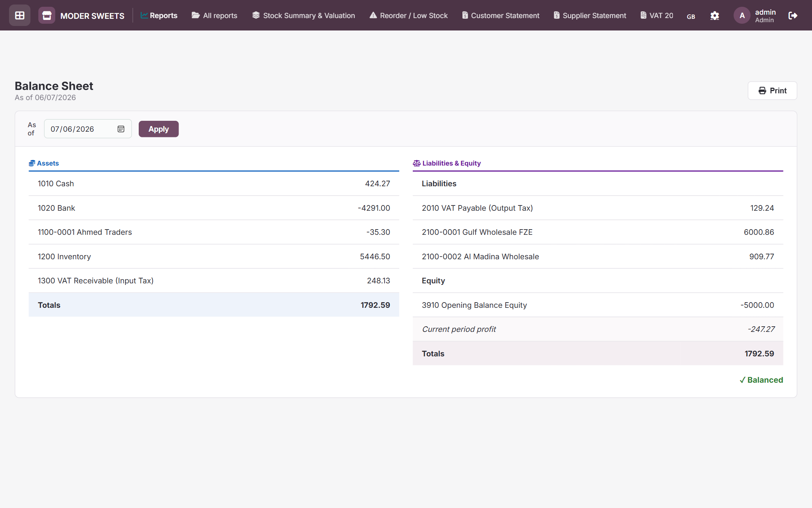Click the Balanced checkmark icon
Image resolution: width=812 pixels, height=508 pixels.
tap(742, 380)
